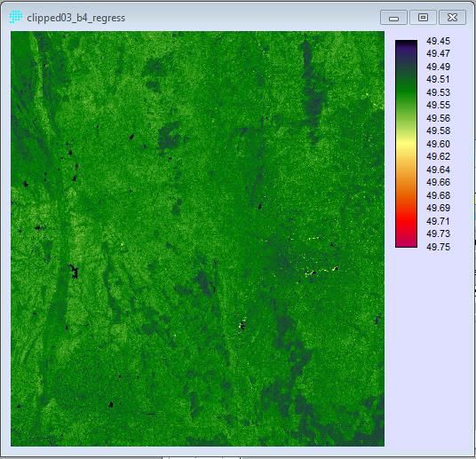
Task: Choose the magenta bottom of the color ramp
Action: (x=406, y=242)
